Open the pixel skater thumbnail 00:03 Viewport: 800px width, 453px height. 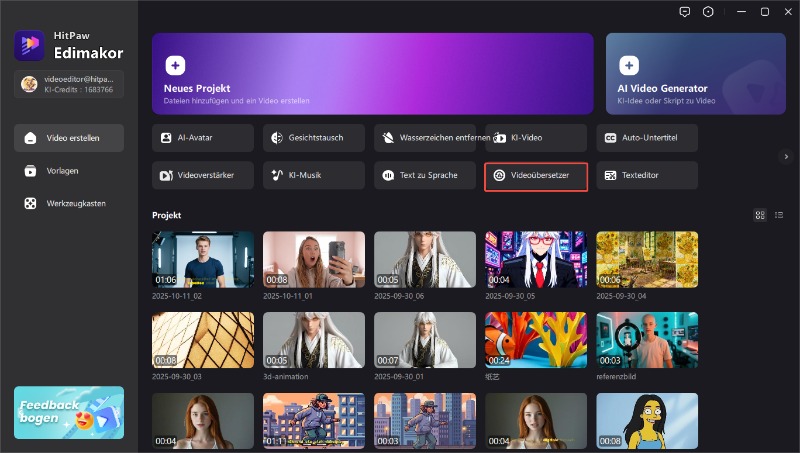425,421
